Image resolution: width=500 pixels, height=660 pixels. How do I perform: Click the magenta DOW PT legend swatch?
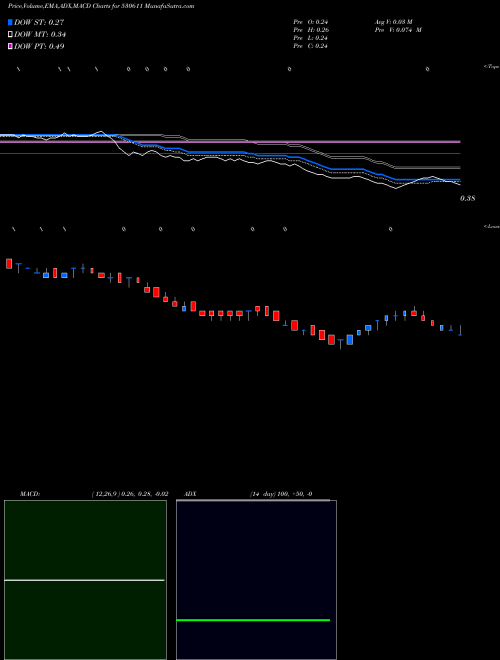[10, 46]
